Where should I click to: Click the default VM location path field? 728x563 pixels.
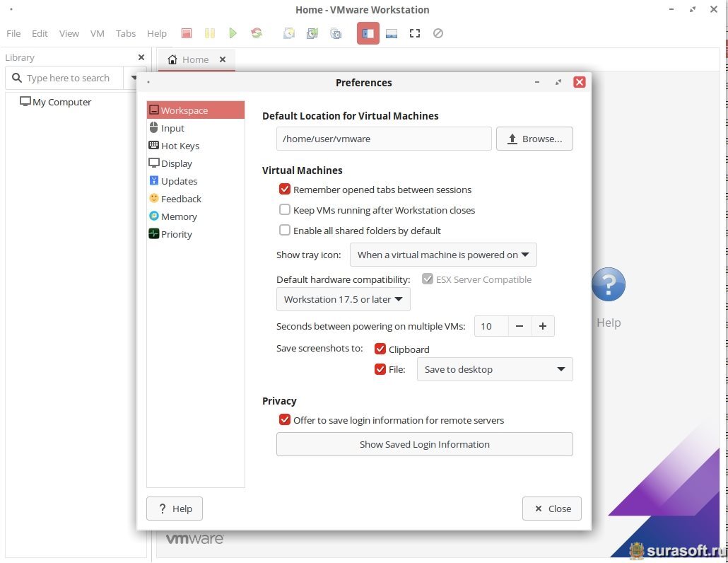pyautogui.click(x=384, y=139)
